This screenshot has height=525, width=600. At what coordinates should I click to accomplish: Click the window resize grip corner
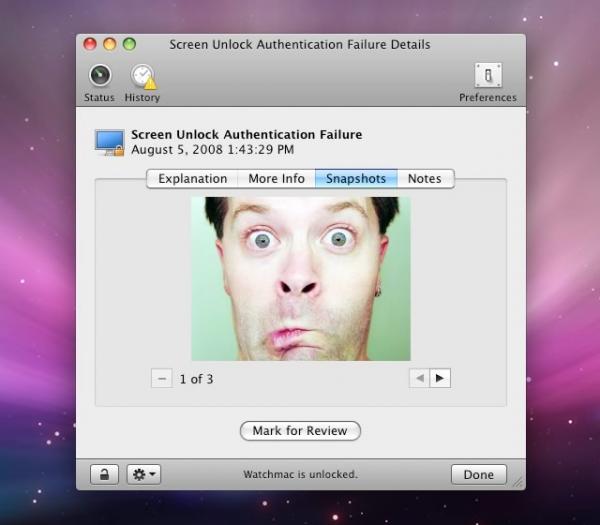click(x=518, y=483)
